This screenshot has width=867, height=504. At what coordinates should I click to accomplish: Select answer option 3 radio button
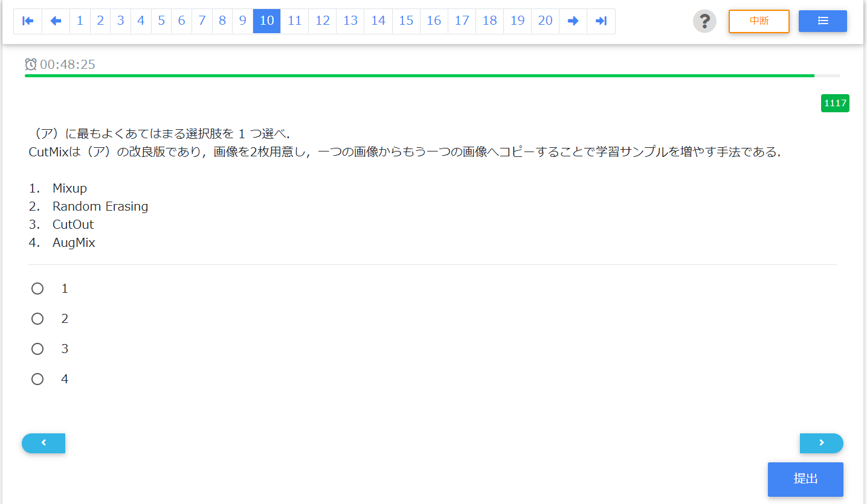click(37, 349)
